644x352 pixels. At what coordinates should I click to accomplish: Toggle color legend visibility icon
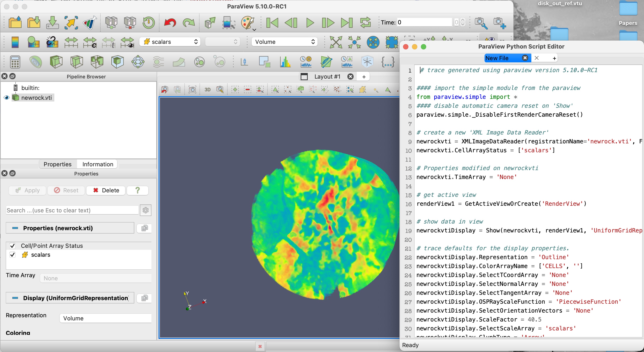tap(15, 42)
